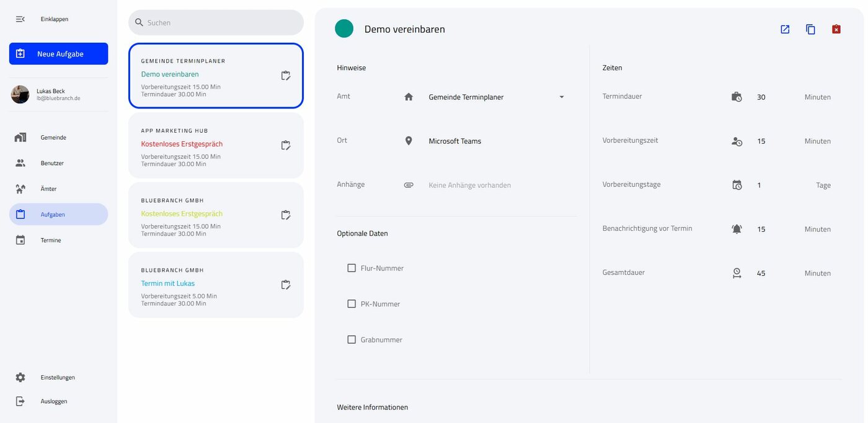Click the Ort location pin icon
The image size is (868, 423).
(x=409, y=141)
